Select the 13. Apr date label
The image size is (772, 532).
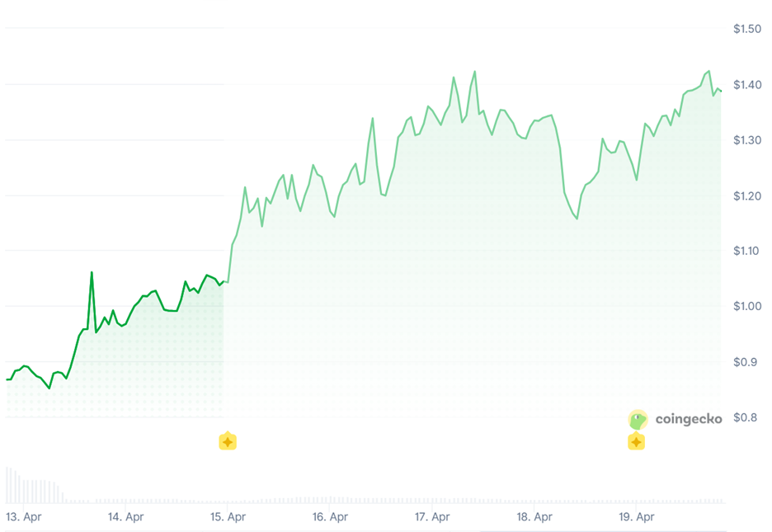click(24, 517)
